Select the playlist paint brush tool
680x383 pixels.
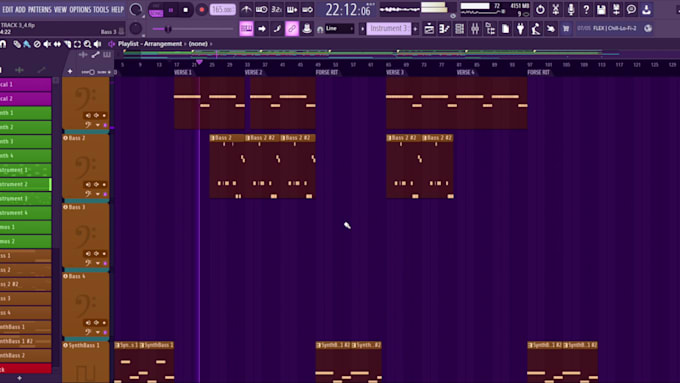click(x=27, y=44)
